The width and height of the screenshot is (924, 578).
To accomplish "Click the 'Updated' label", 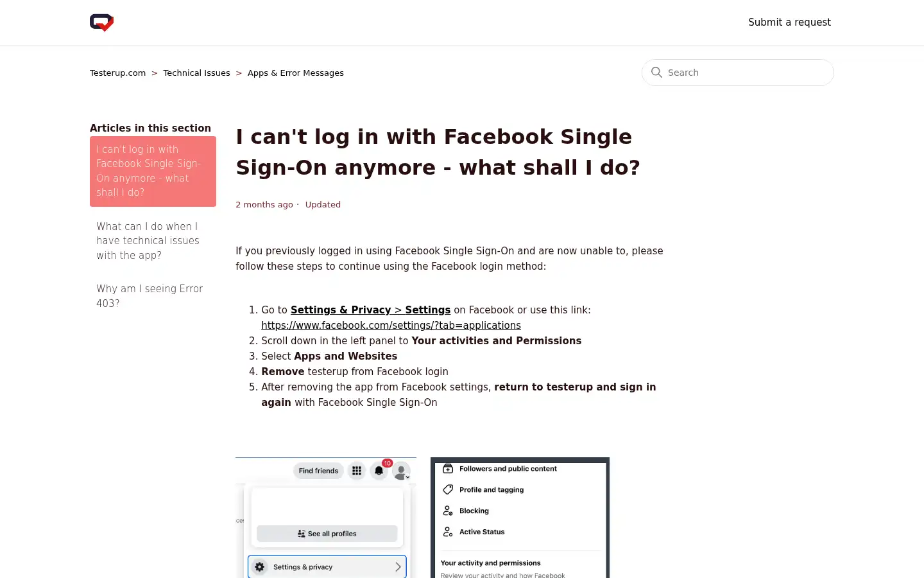I will point(323,205).
